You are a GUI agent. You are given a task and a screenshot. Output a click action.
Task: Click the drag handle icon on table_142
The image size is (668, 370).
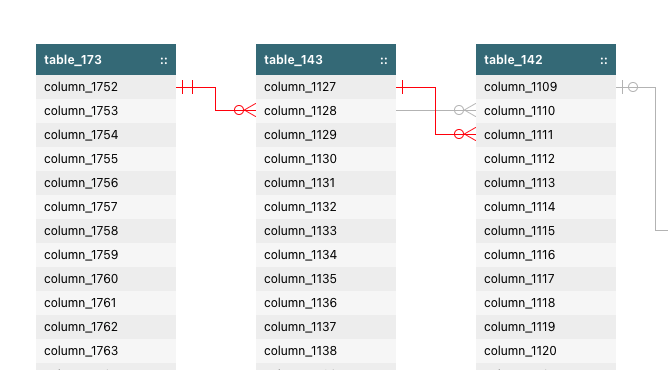[604, 60]
